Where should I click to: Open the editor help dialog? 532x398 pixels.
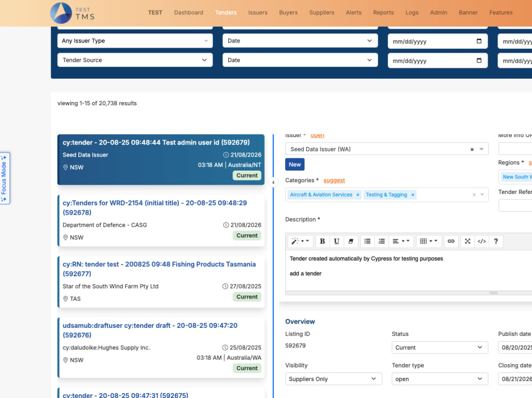click(x=496, y=241)
